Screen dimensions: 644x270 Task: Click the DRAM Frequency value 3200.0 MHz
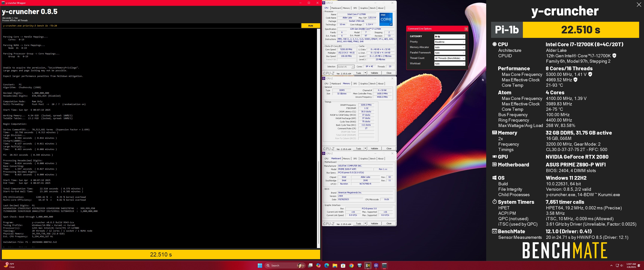366,105
